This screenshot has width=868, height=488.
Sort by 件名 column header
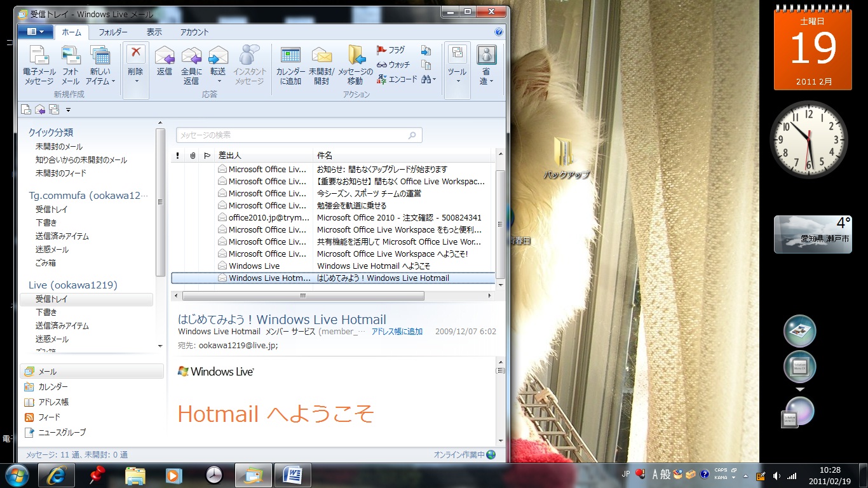402,155
